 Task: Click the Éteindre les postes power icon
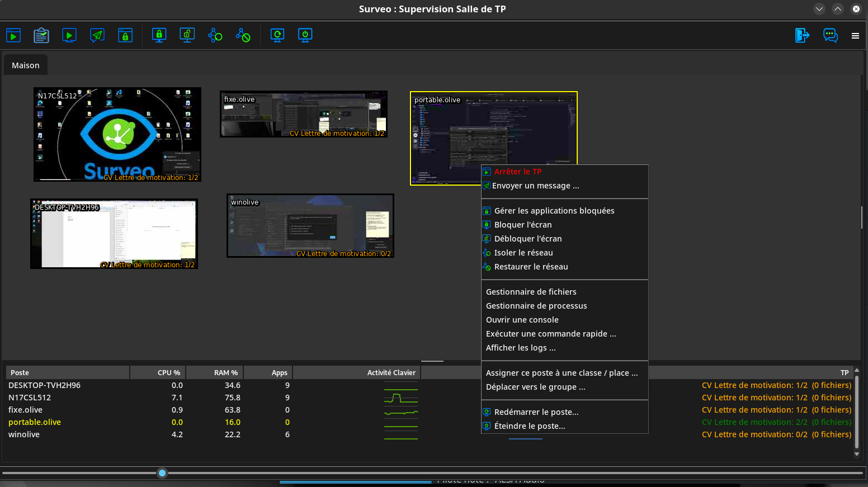(305, 35)
